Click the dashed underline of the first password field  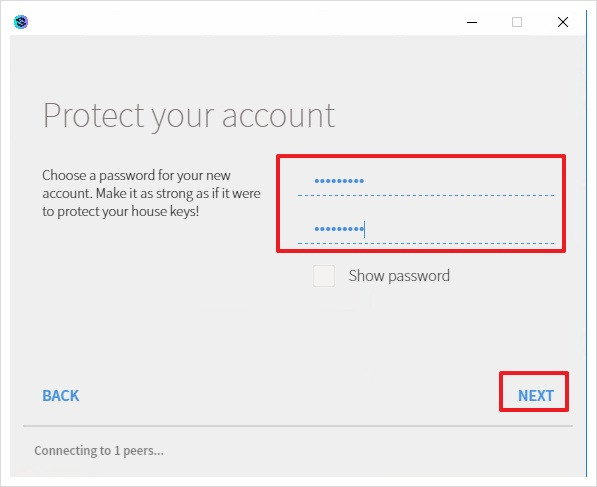tap(426, 195)
